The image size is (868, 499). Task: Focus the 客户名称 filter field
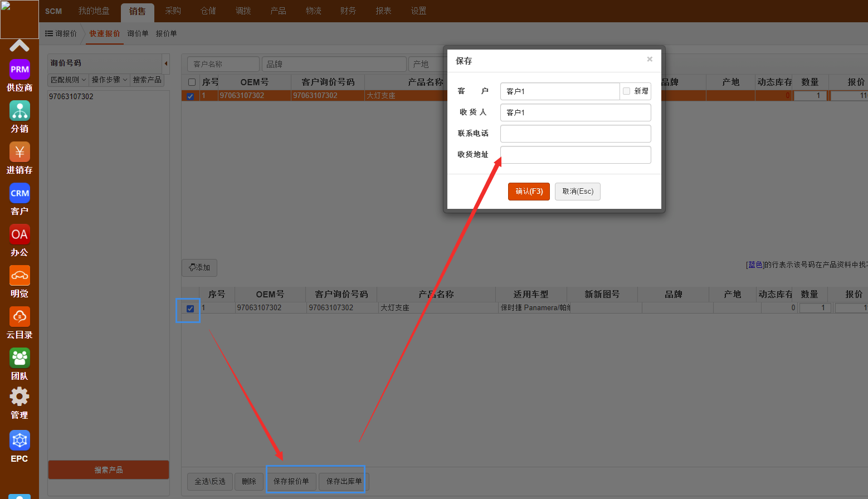pyautogui.click(x=223, y=64)
